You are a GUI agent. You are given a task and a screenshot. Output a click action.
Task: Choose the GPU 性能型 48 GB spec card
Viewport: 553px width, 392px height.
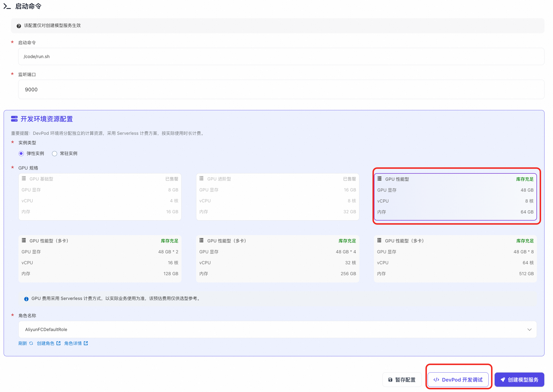point(455,197)
